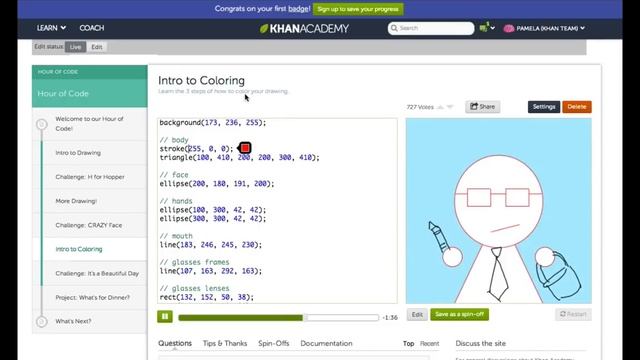The width and height of the screenshot is (640, 360).
Task: Click the Share button
Action: click(x=482, y=107)
